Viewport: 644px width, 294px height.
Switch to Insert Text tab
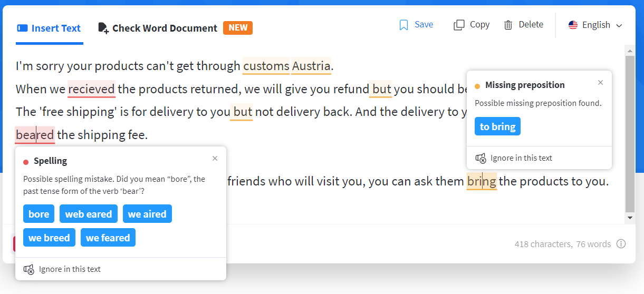[49, 28]
